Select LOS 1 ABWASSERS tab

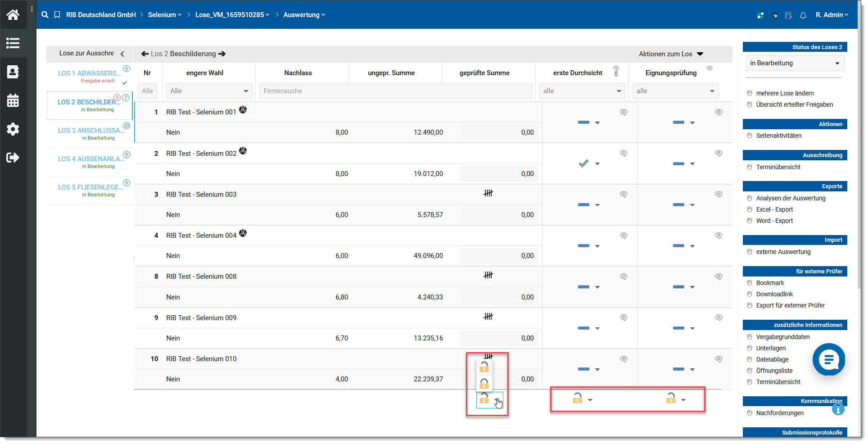pyautogui.click(x=90, y=77)
